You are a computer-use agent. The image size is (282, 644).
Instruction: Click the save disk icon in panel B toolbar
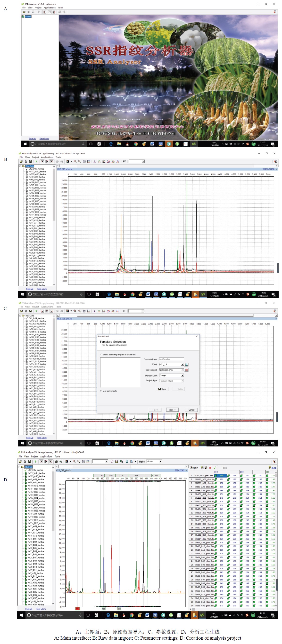tap(30, 162)
